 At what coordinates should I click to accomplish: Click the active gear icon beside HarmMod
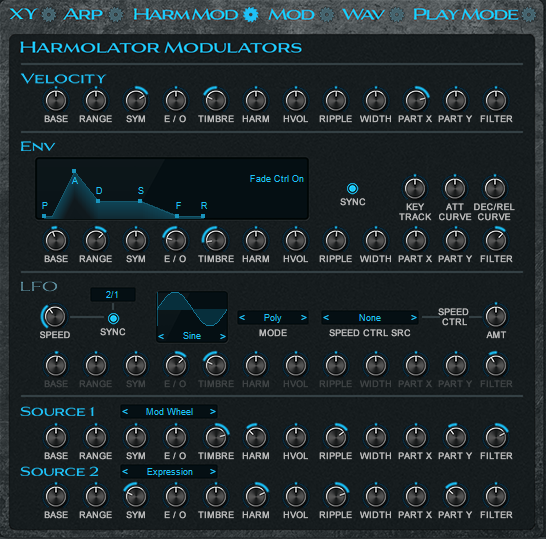point(251,15)
